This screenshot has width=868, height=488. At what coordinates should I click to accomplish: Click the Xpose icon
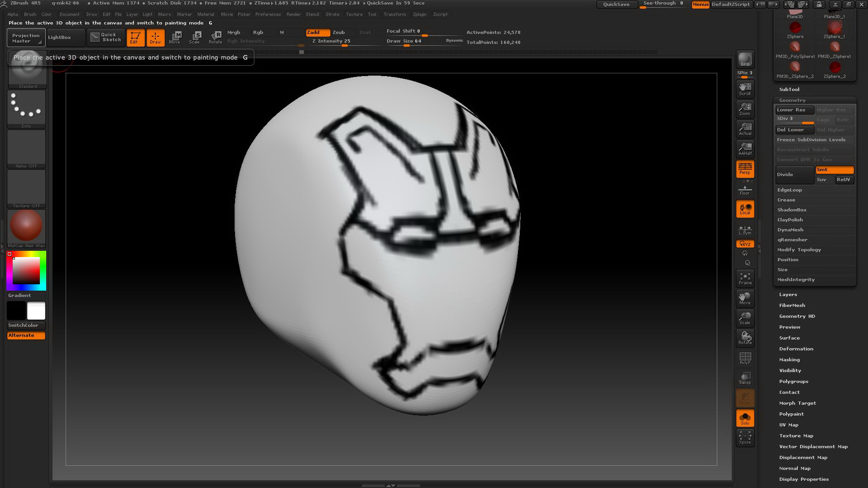coord(745,438)
